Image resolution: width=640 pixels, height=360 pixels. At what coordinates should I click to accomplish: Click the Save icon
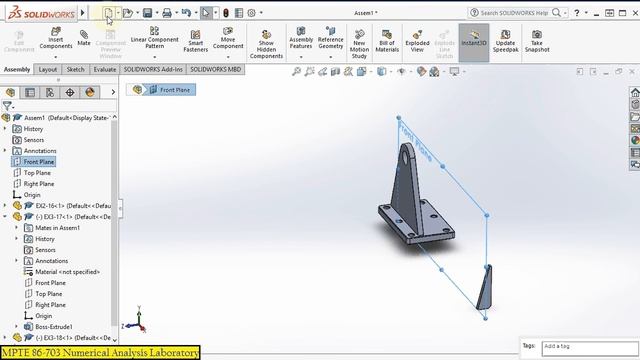(147, 13)
